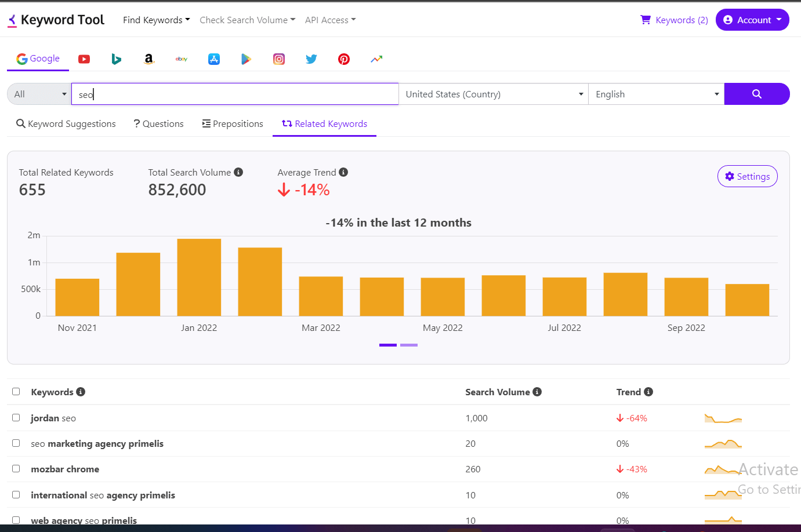Viewport: 801px width, 532px height.
Task: Select the Google Play Store icon
Action: pyautogui.click(x=246, y=59)
